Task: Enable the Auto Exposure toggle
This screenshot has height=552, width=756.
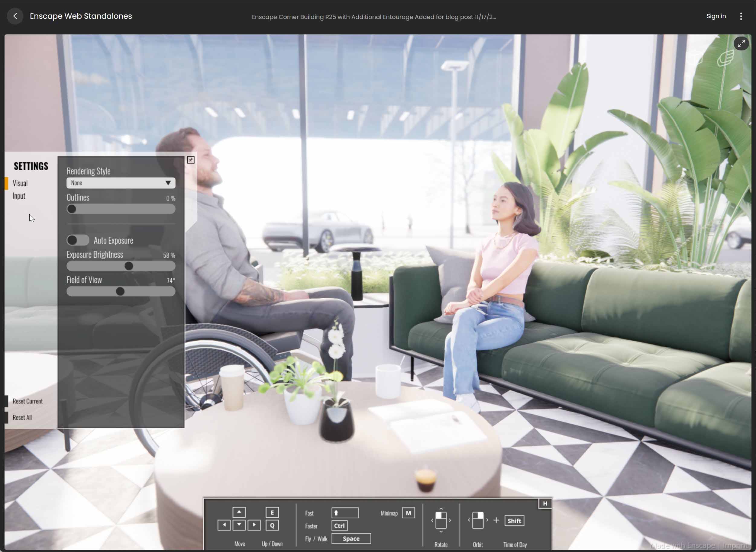Action: [x=78, y=240]
